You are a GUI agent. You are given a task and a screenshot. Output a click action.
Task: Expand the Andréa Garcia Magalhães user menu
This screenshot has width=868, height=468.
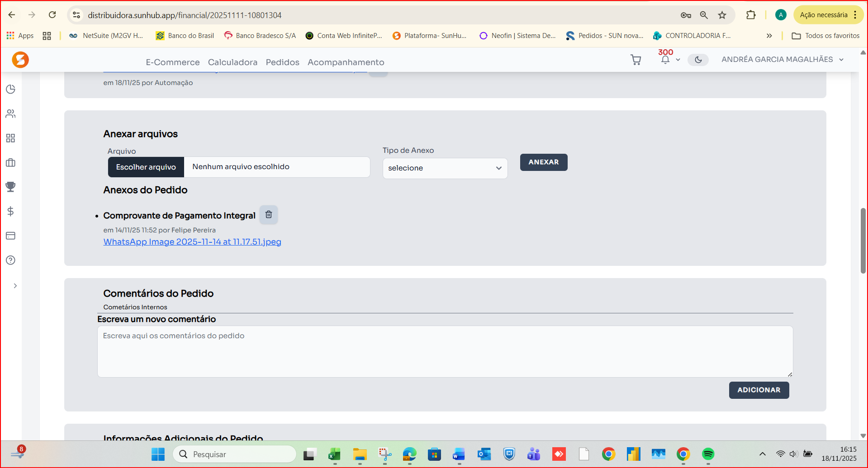click(782, 60)
